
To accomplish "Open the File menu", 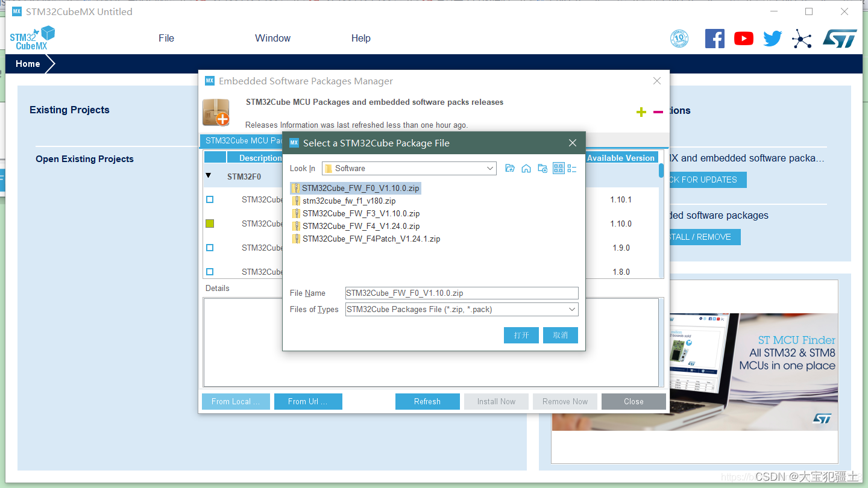I will (166, 38).
